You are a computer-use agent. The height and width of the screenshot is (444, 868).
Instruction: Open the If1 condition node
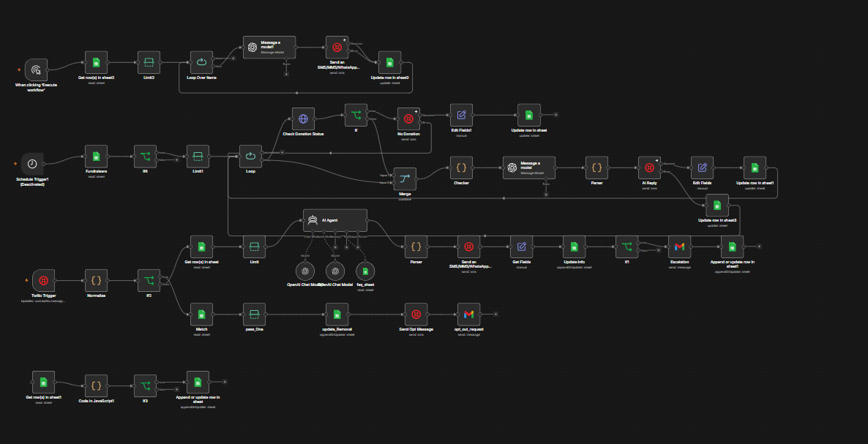click(626, 247)
